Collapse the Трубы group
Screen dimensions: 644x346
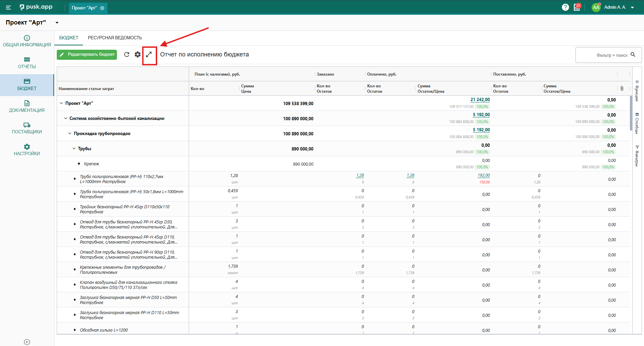tap(74, 148)
